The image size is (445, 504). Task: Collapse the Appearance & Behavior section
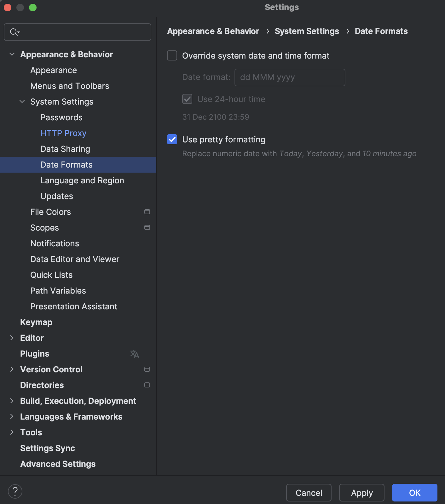12,54
